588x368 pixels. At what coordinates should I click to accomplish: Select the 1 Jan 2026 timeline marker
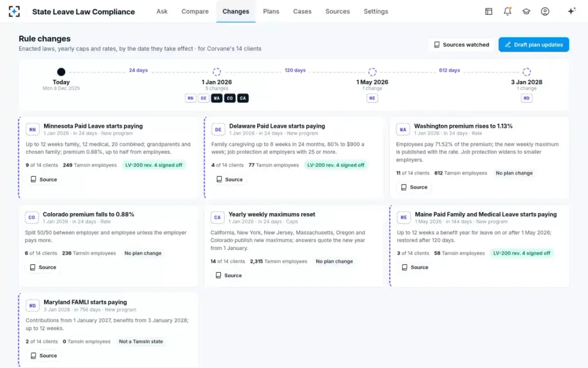pos(217,72)
